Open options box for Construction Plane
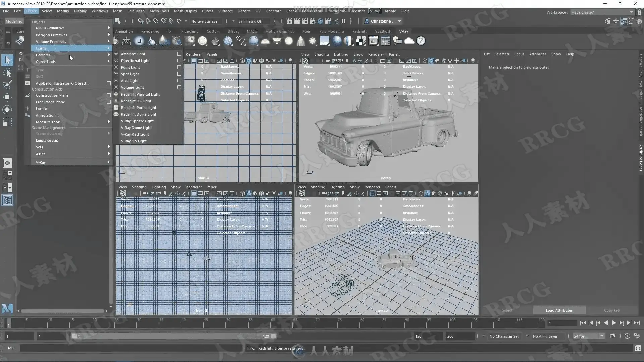This screenshot has height=362, width=644. (109, 95)
